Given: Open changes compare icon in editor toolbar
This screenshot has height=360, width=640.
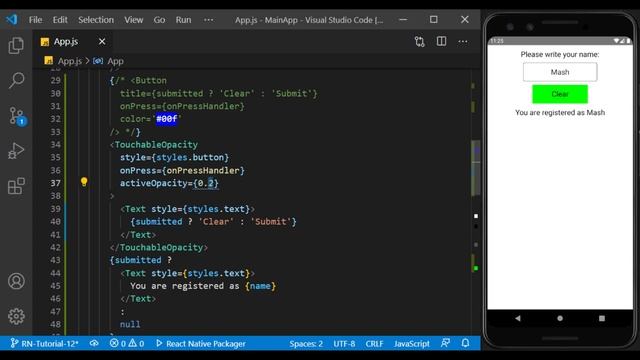Looking at the screenshot, I should (420, 41).
